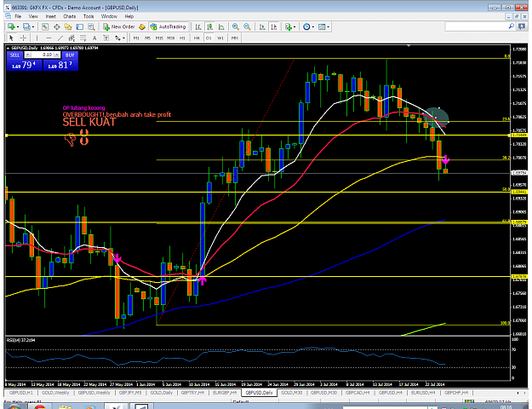Open the View menu
The image size is (532, 409).
(x=33, y=16)
